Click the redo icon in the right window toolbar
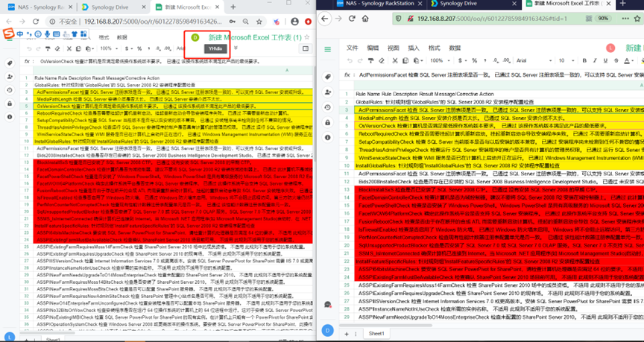Screen dimensions: 644x342 (360, 61)
